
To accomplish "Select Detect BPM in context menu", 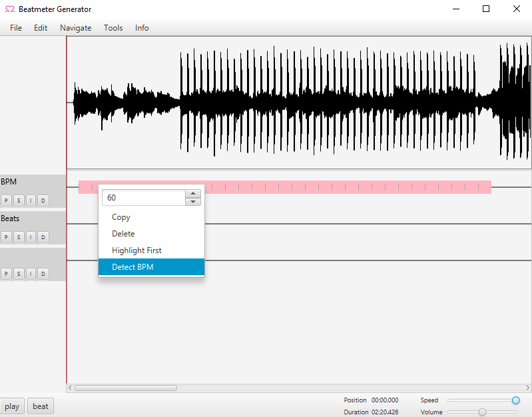I will 151,267.
